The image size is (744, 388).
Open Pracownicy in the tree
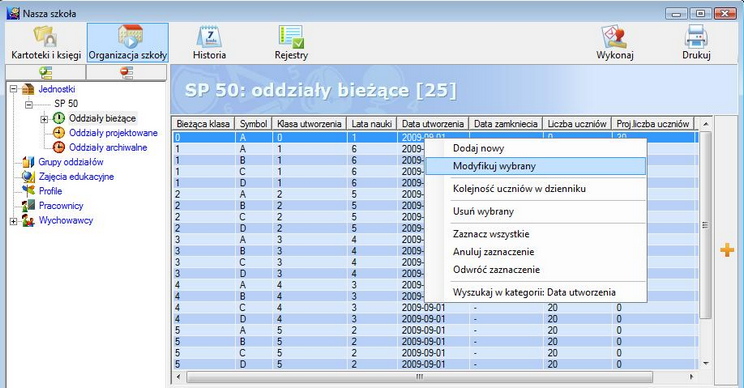(x=61, y=206)
